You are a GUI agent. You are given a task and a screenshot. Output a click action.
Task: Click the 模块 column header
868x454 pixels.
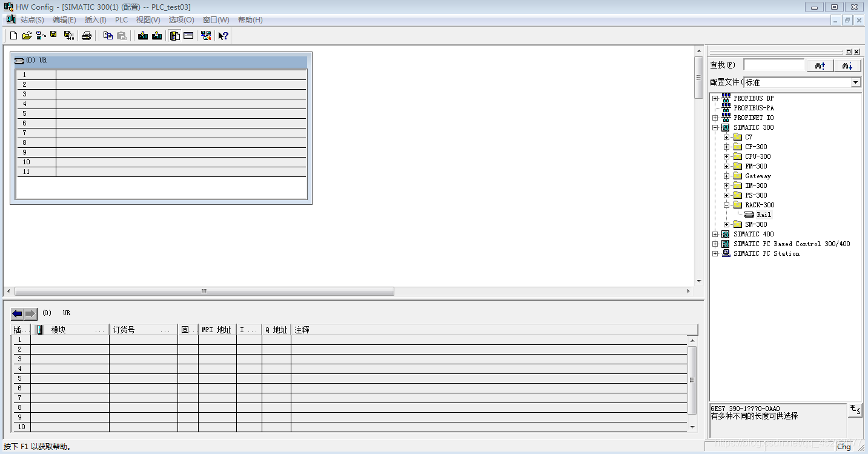pos(70,330)
